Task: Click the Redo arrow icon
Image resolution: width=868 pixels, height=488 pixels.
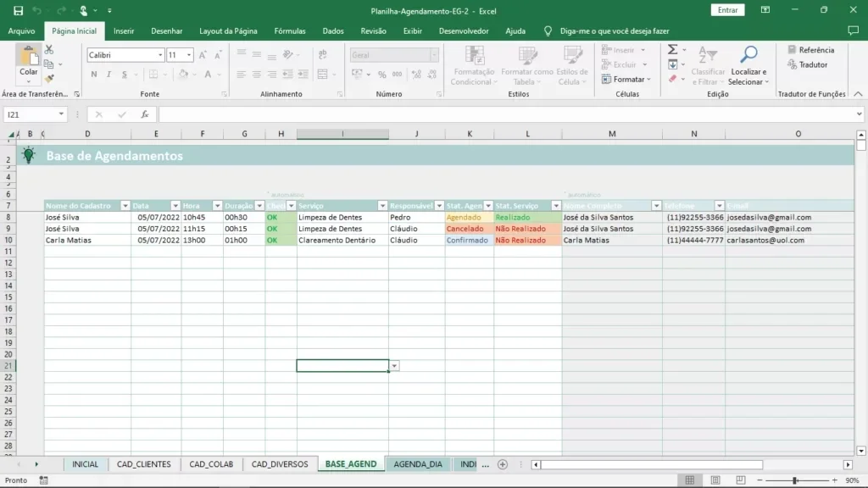Action: tap(61, 10)
